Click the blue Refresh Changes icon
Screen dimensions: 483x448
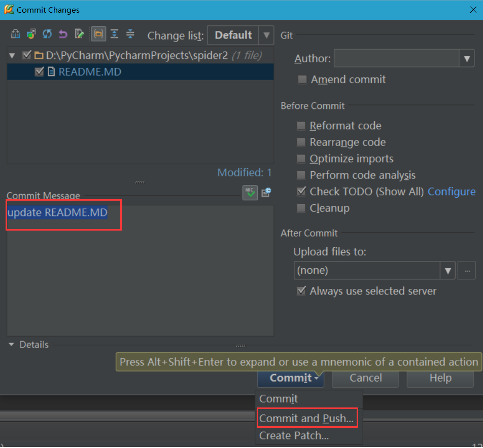click(x=47, y=34)
